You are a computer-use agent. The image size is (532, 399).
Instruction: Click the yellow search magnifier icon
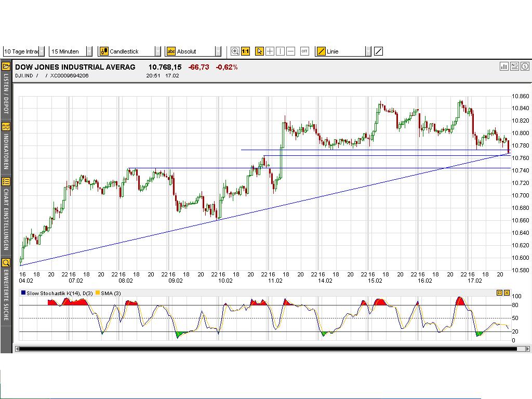[6, 262]
